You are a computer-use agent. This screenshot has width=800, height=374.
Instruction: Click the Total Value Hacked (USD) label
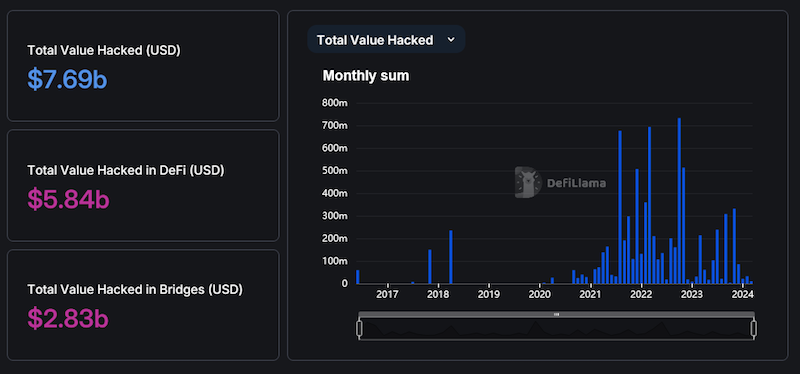point(104,50)
